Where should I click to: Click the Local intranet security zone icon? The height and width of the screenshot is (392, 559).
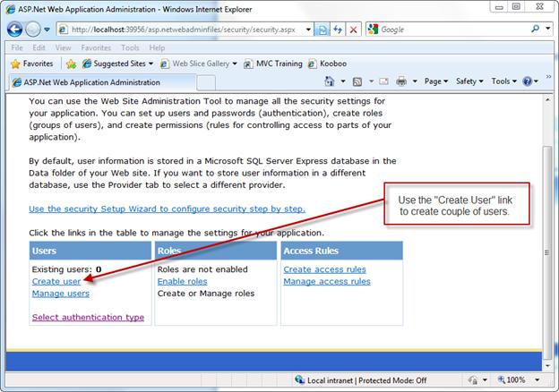click(299, 379)
